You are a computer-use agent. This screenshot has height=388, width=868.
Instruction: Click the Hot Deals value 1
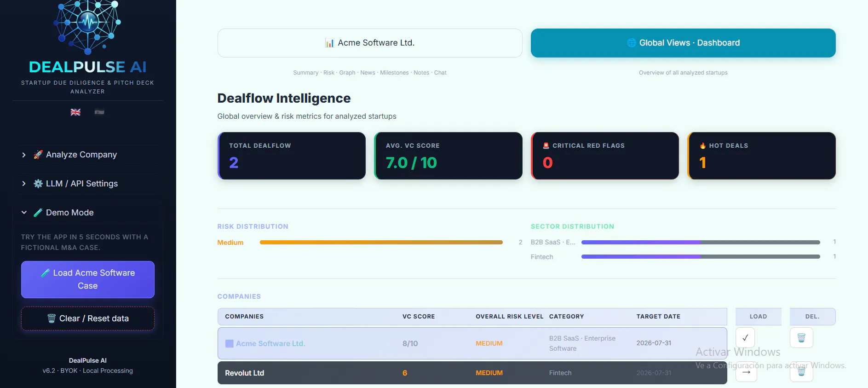(x=703, y=162)
